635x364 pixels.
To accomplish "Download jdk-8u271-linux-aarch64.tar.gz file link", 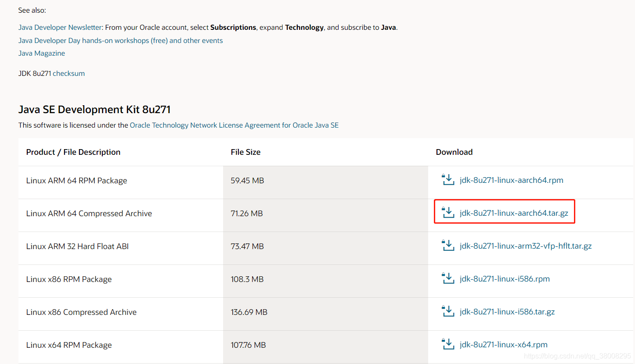I will pos(514,213).
